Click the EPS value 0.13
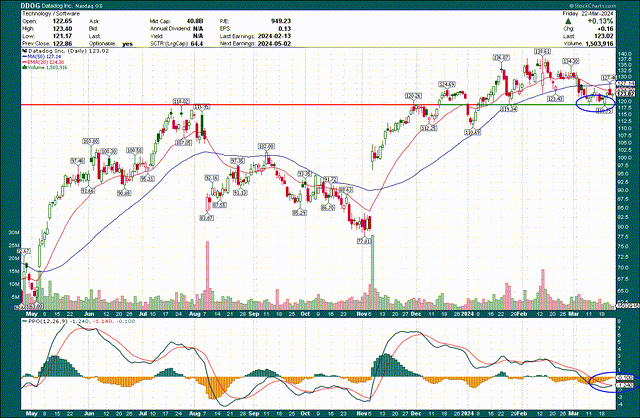Viewport: 640px width, 418px height. click(x=284, y=29)
